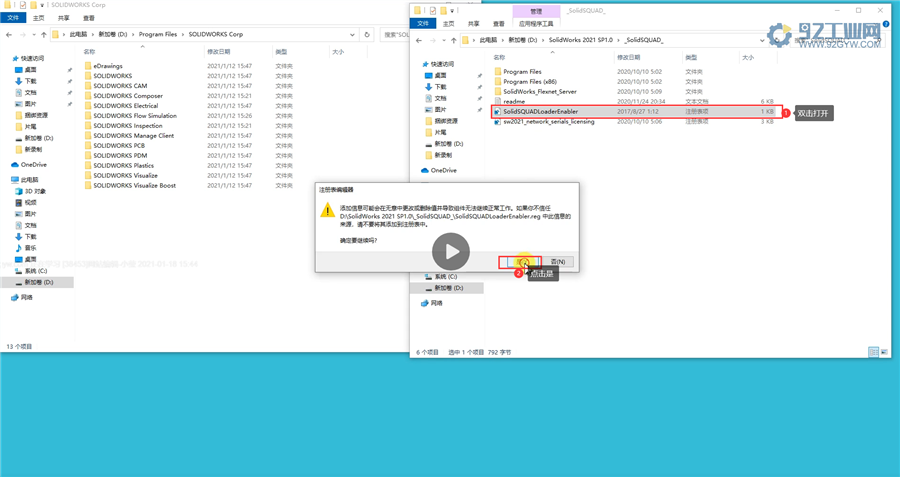Expand chevron after SolidWorks 2021 SP1.0 breadcrumb
The width and height of the screenshot is (900, 477).
(619, 40)
